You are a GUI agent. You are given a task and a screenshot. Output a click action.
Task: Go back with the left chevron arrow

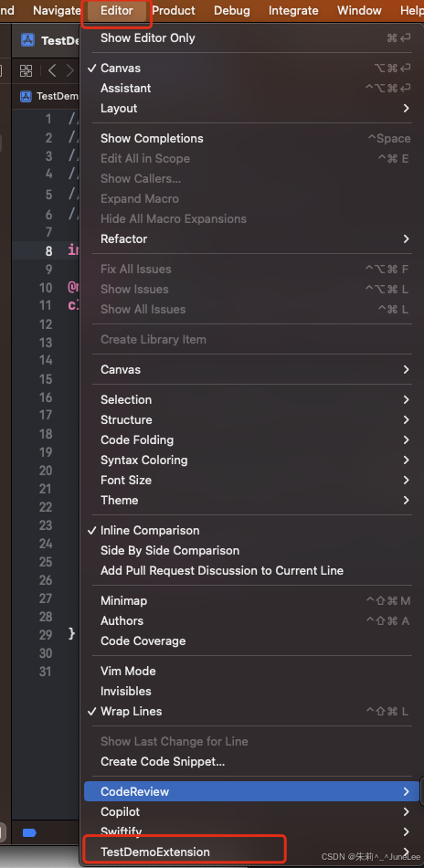[x=52, y=70]
